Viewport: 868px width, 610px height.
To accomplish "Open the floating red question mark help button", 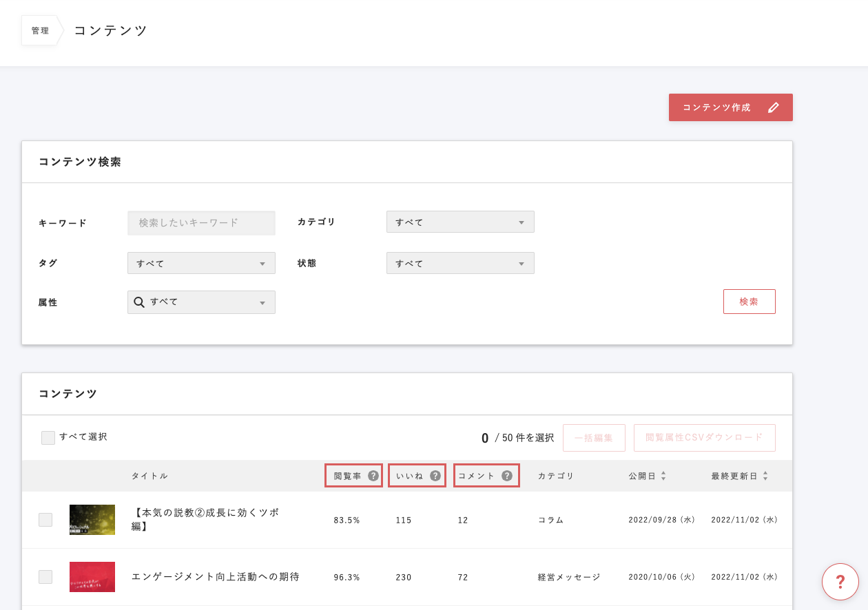I will point(840,582).
